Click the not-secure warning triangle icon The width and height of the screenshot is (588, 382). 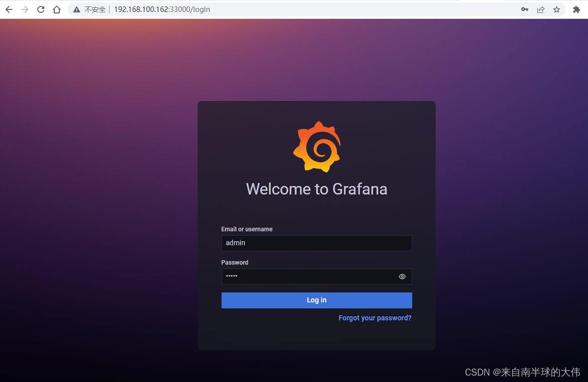tap(77, 9)
